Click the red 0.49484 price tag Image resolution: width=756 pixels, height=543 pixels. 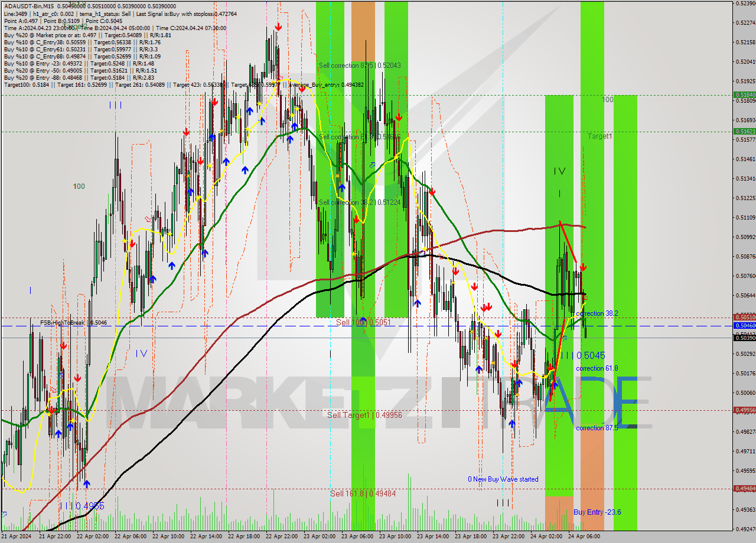(x=745, y=488)
